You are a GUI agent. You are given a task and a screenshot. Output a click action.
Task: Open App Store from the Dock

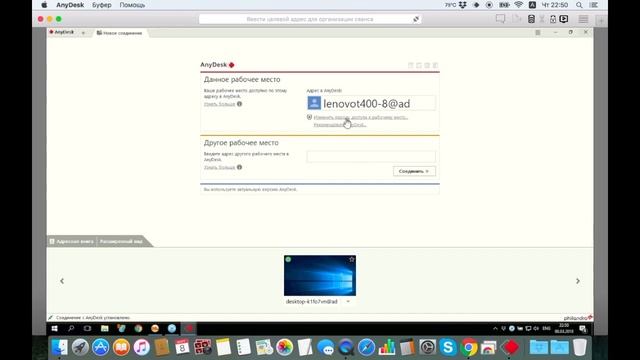[100, 347]
